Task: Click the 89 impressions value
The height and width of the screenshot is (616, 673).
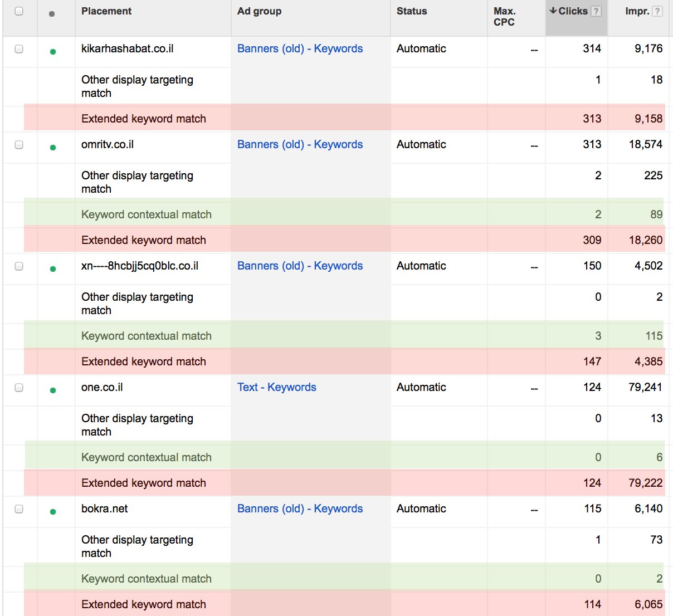Action: point(656,214)
